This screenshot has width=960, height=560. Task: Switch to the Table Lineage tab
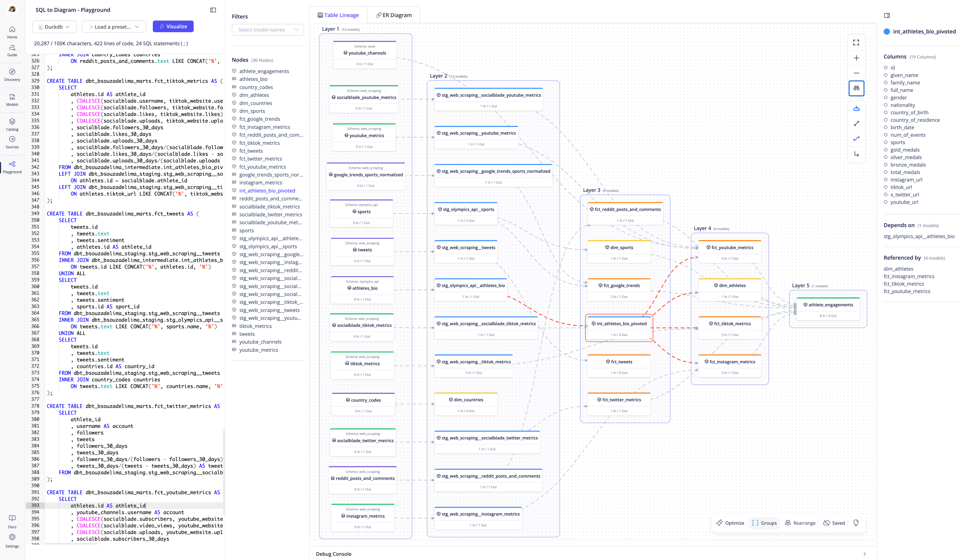pyautogui.click(x=338, y=15)
